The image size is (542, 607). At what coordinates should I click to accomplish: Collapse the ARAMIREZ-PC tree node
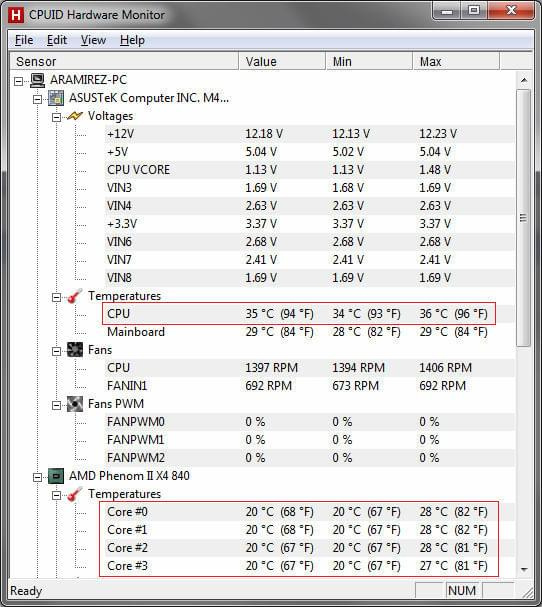(x=18, y=81)
